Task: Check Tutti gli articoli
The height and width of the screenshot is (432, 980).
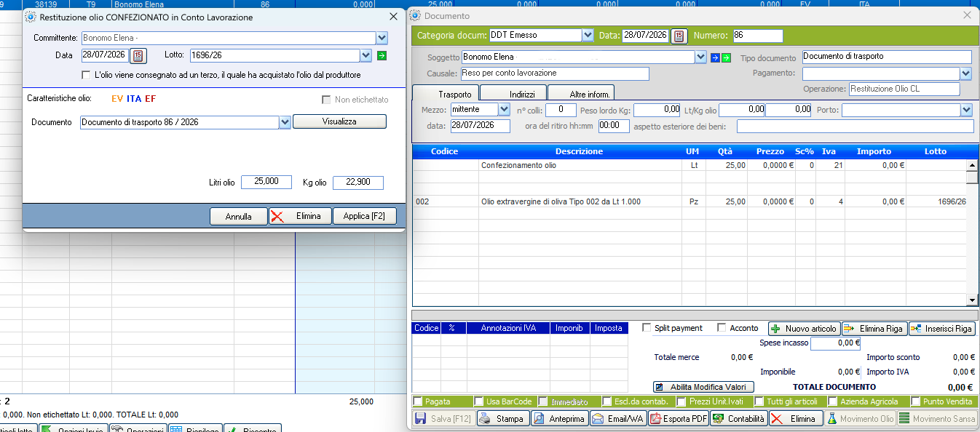Action: tap(759, 401)
